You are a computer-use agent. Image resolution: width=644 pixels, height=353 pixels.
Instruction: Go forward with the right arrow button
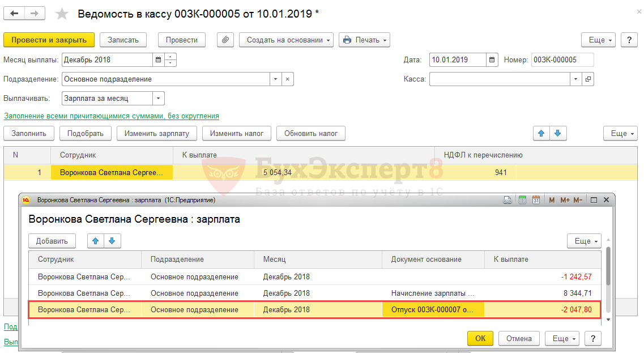pyautogui.click(x=35, y=14)
